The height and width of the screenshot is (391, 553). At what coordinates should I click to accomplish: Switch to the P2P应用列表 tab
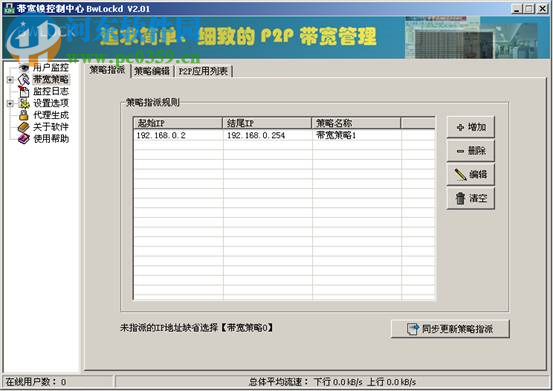(x=203, y=71)
